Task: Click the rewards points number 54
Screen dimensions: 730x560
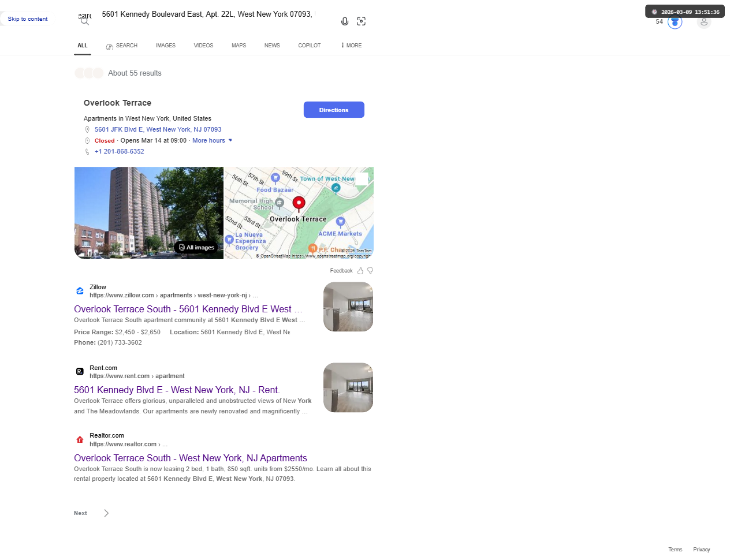Action: tap(660, 22)
